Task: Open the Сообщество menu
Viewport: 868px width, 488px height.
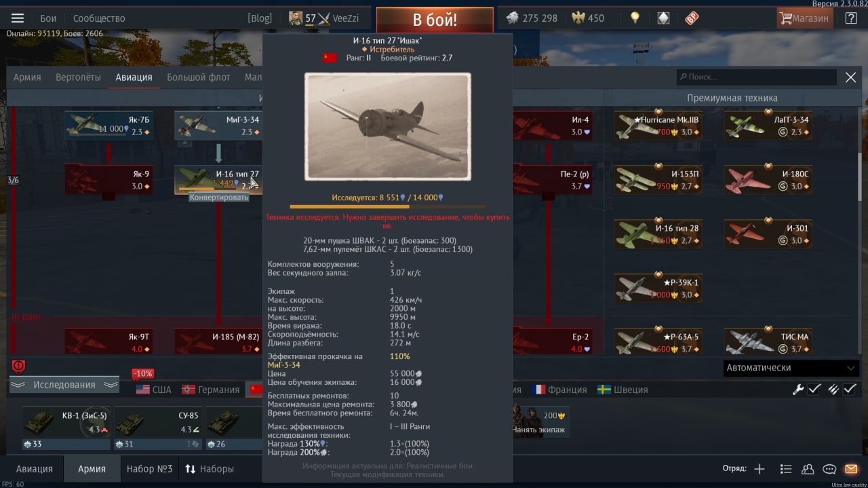Action: click(x=99, y=18)
